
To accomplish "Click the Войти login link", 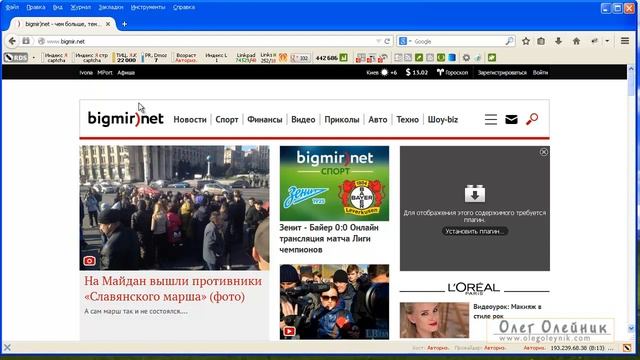I will pyautogui.click(x=540, y=73).
